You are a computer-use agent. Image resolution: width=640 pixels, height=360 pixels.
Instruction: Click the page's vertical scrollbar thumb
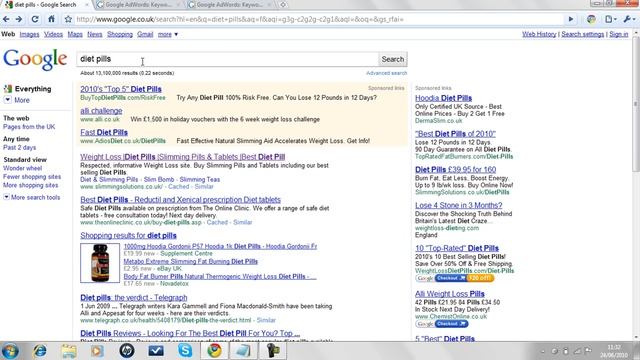[636, 104]
